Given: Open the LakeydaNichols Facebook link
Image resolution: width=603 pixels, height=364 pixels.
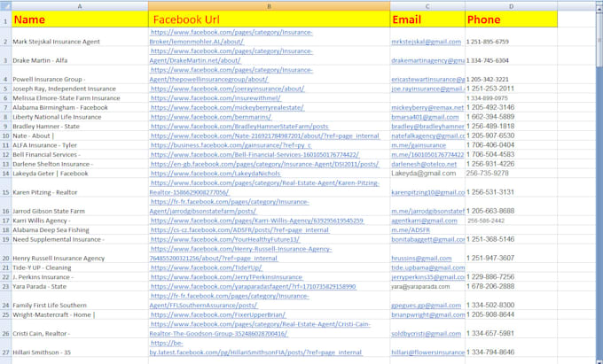Looking at the screenshot, I should click(215, 174).
